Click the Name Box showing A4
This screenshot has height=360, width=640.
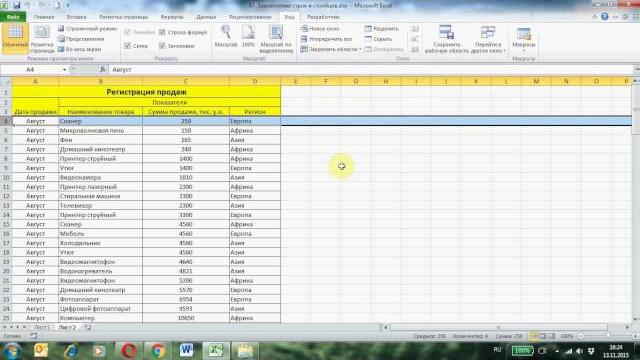pyautogui.click(x=31, y=70)
